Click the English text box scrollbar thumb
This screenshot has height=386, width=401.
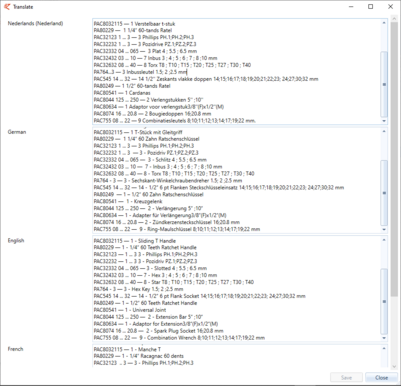tap(384, 301)
